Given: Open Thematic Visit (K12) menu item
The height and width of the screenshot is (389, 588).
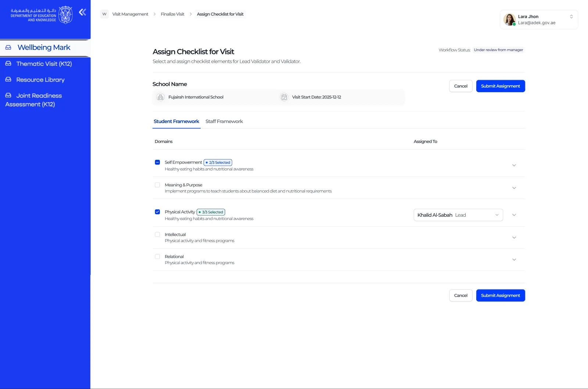Looking at the screenshot, I should pos(44,64).
